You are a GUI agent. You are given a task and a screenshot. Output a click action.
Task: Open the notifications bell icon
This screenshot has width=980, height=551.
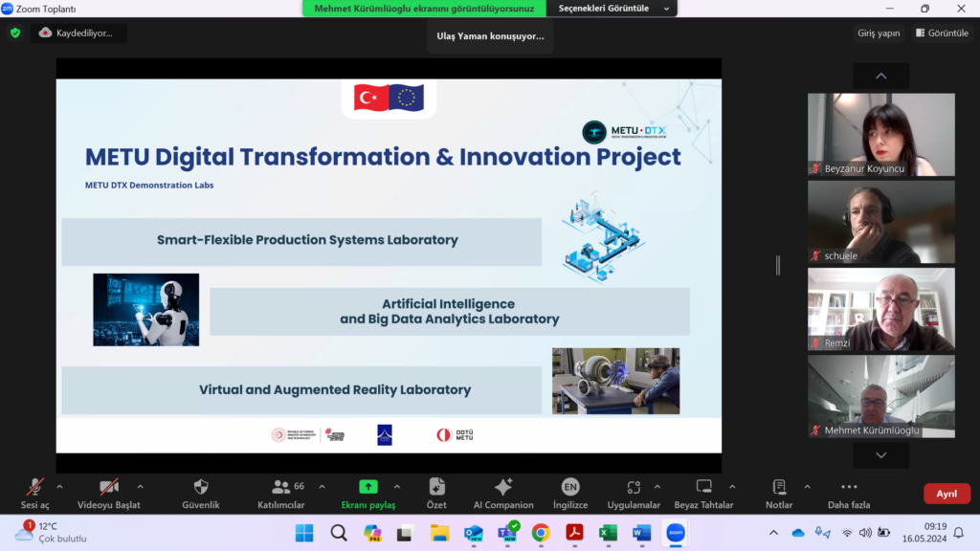point(959,533)
